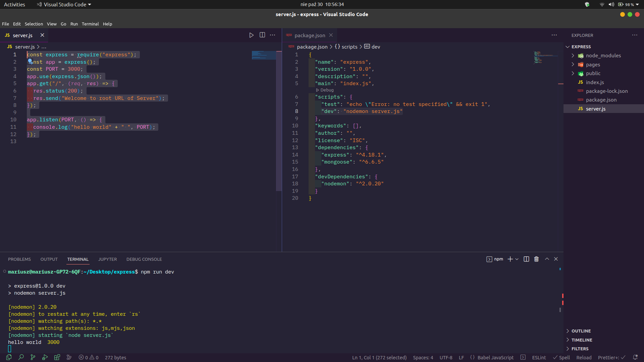Switch to the JUPYTER panel tab
This screenshot has width=644, height=362.
(x=107, y=259)
